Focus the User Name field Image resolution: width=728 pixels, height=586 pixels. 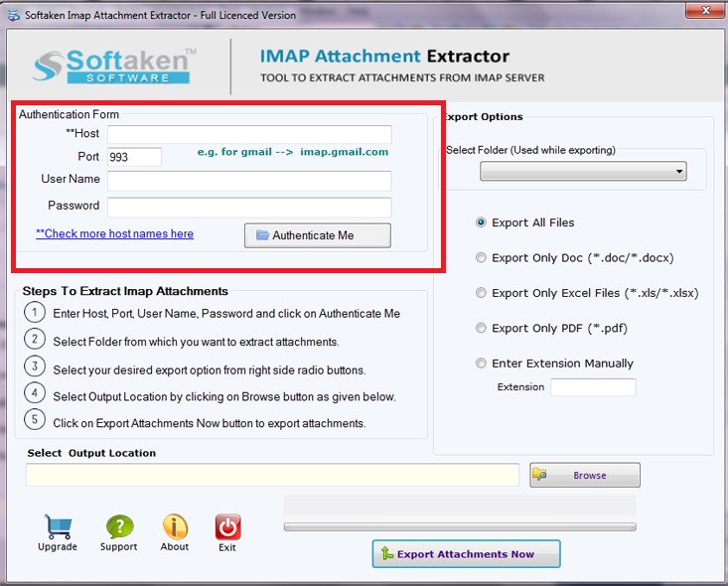point(250,181)
